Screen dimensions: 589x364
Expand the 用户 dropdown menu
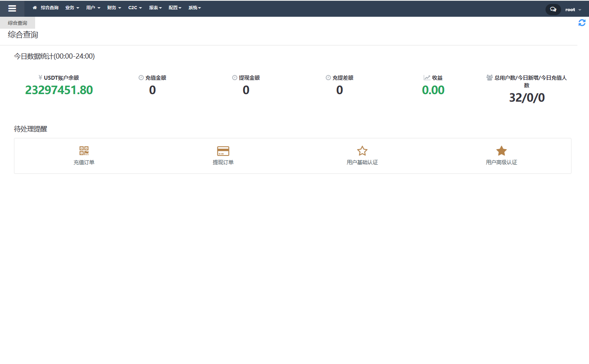pos(93,8)
